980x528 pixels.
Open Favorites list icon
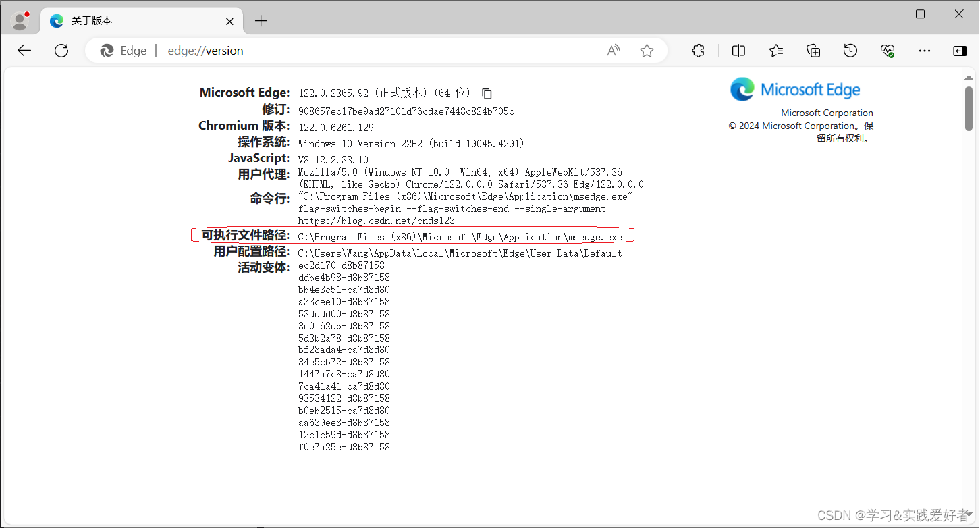(776, 51)
